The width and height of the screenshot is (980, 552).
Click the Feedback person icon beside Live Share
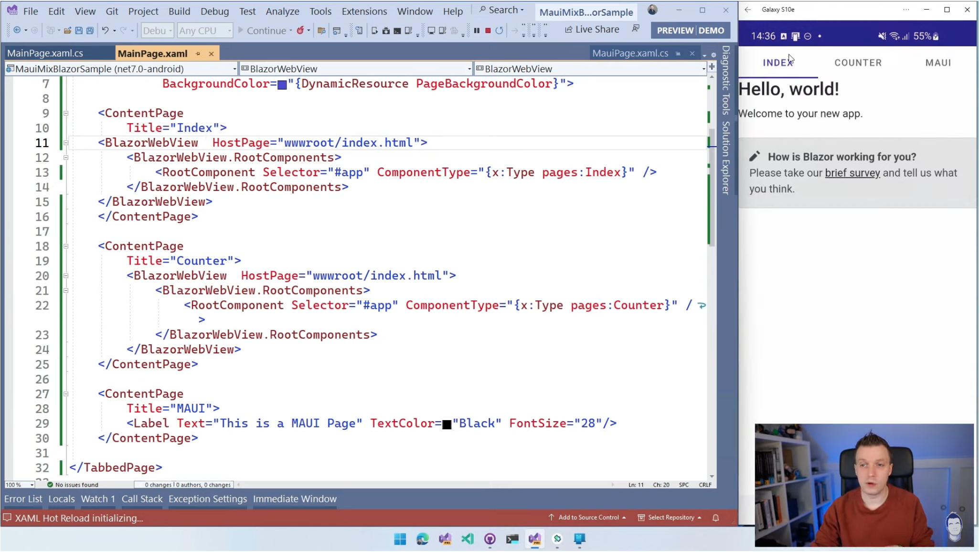click(x=636, y=29)
